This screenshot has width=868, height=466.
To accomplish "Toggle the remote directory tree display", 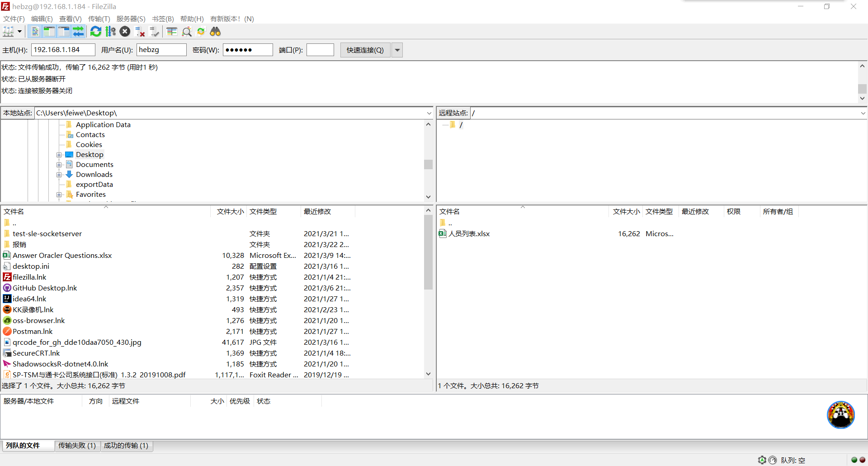I will (64, 32).
